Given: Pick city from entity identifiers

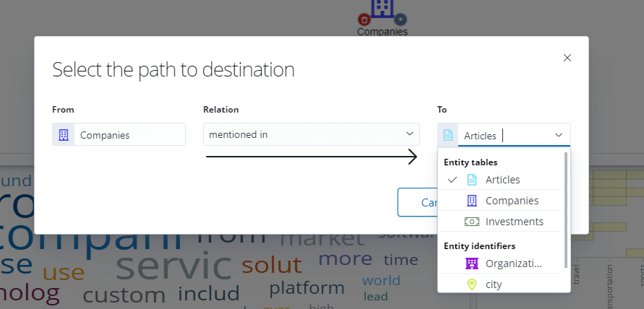Looking at the screenshot, I should (494, 284).
